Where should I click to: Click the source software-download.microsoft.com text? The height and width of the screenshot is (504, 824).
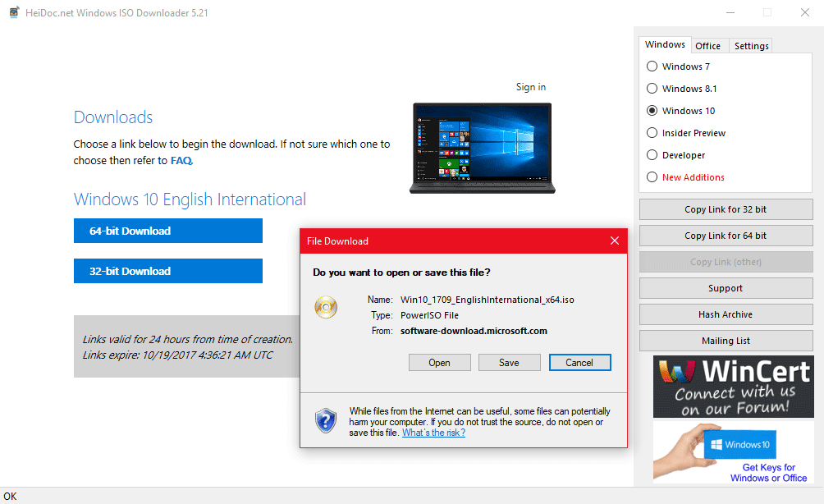(x=474, y=331)
